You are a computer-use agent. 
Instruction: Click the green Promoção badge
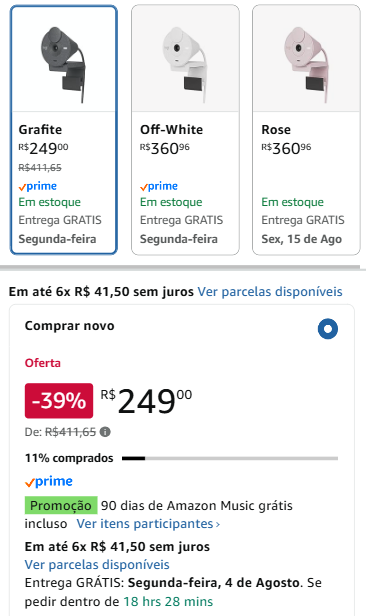click(61, 505)
